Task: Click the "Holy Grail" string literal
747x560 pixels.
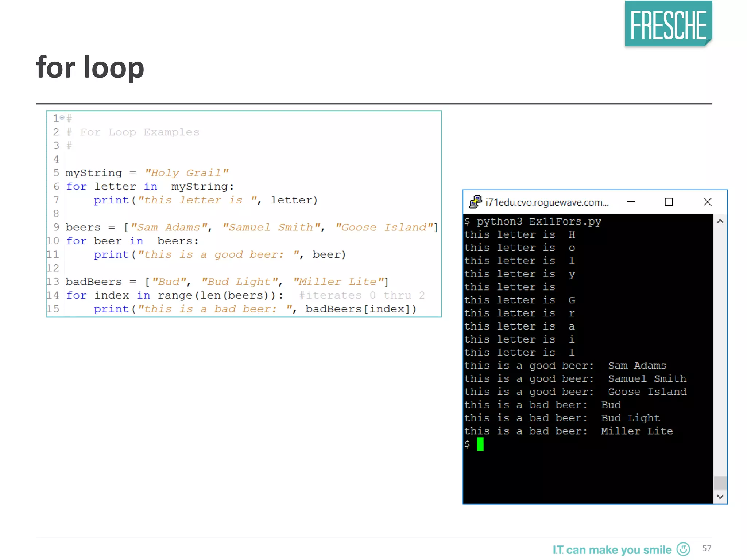Action: point(187,173)
